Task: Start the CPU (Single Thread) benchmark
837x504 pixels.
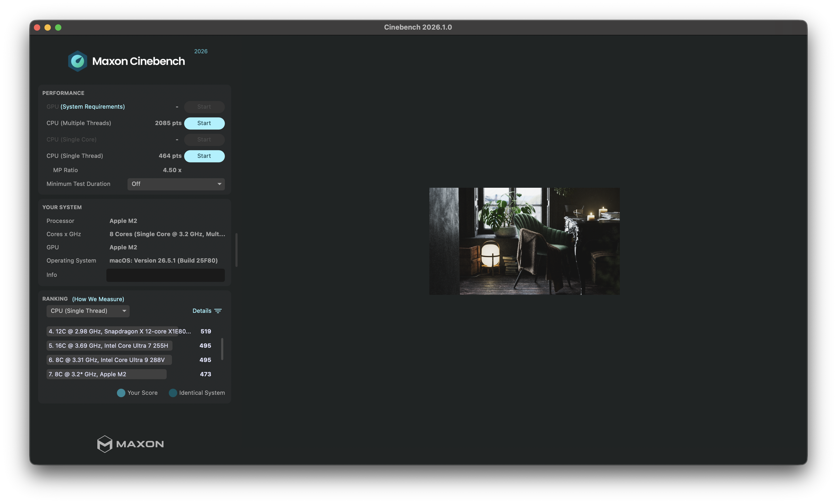Action: pos(204,156)
